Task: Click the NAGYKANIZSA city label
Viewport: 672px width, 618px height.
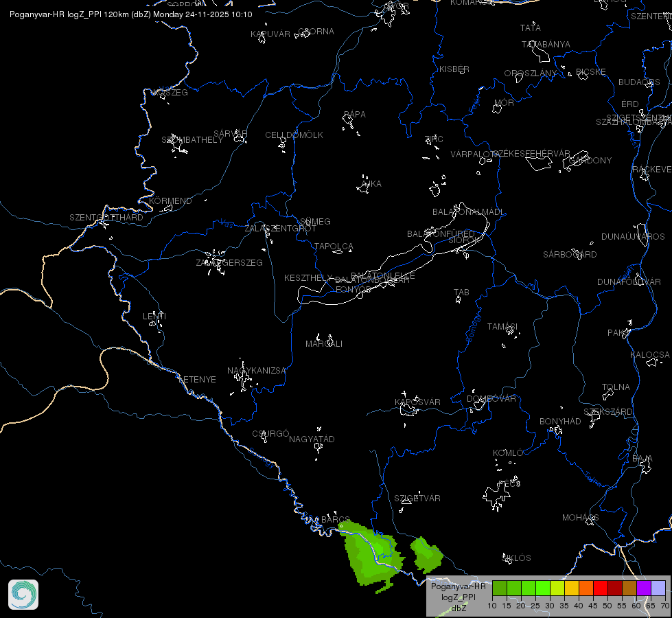Action: 256,371
